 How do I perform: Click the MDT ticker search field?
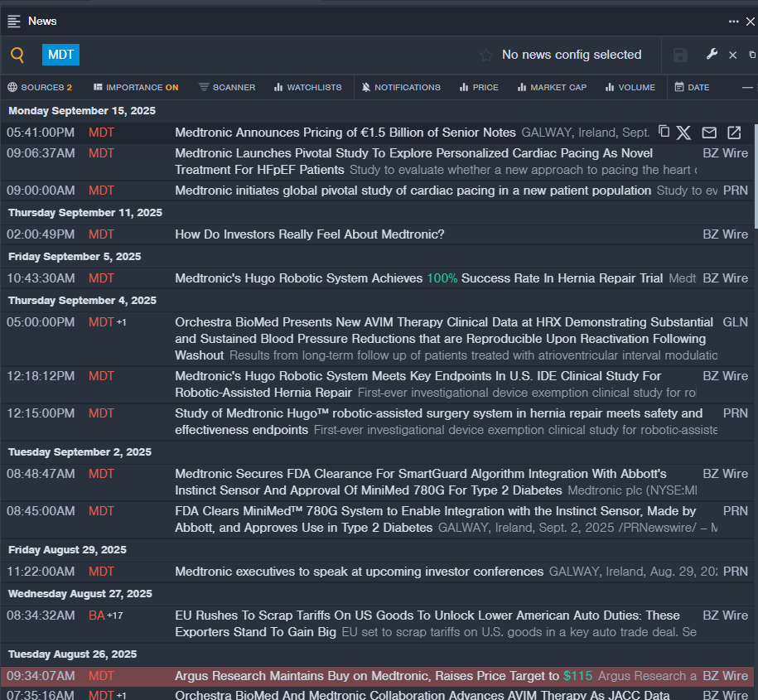pos(61,56)
